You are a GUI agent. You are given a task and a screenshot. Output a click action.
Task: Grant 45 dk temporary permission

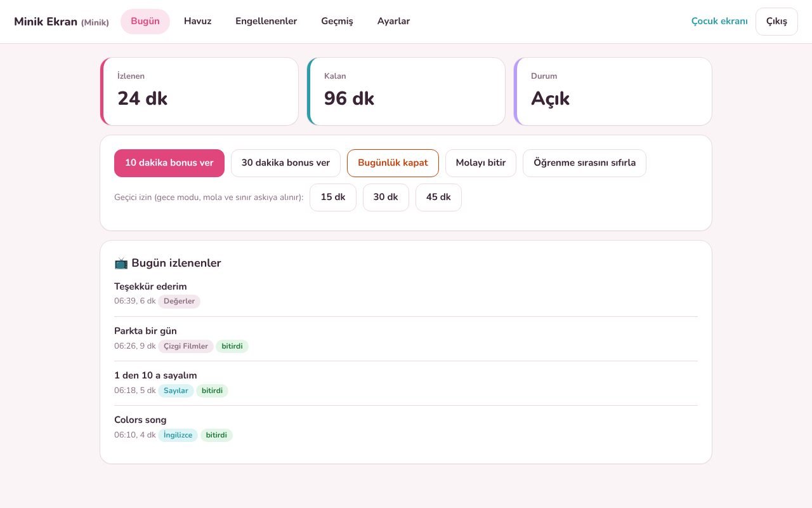[x=438, y=197]
